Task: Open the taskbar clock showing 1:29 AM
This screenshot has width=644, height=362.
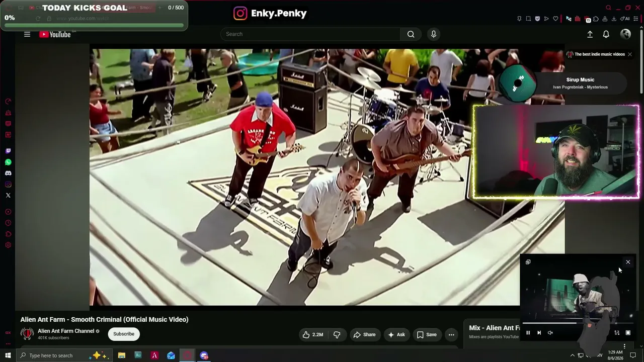Action: coord(615,355)
